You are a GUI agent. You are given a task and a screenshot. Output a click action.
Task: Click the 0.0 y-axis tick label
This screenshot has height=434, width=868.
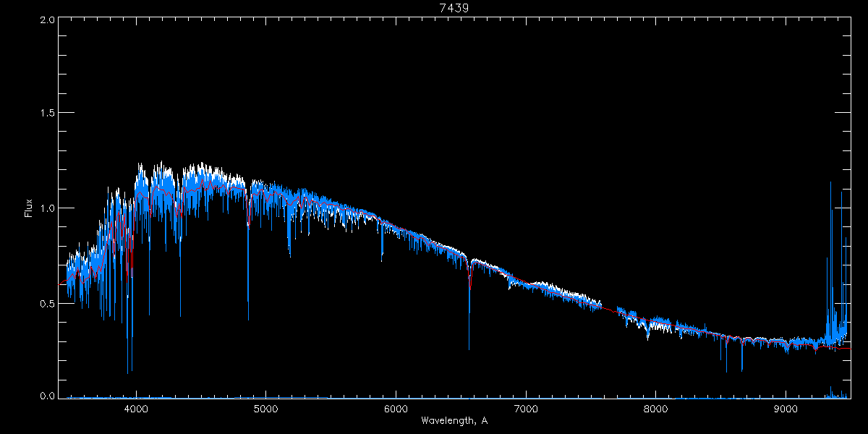coord(46,396)
